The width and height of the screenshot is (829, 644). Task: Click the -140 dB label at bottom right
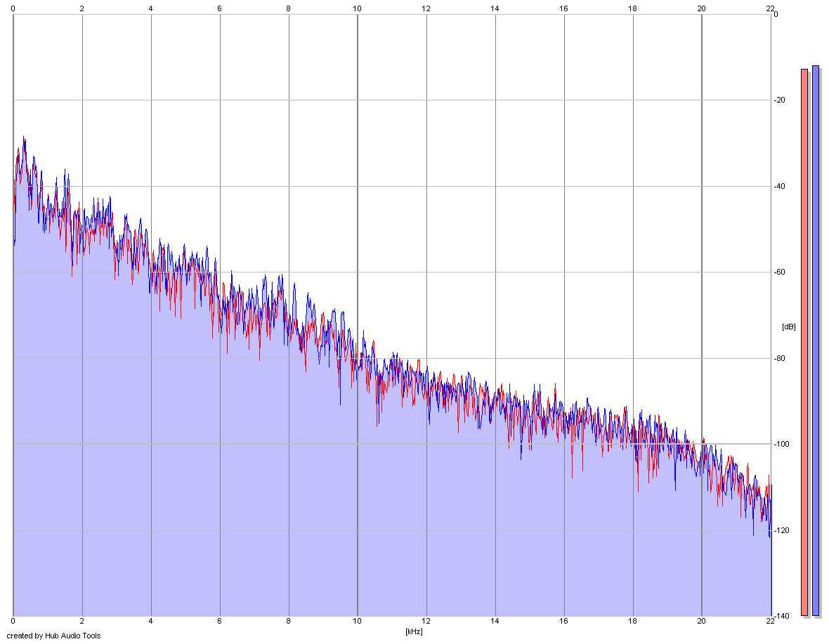point(781,616)
